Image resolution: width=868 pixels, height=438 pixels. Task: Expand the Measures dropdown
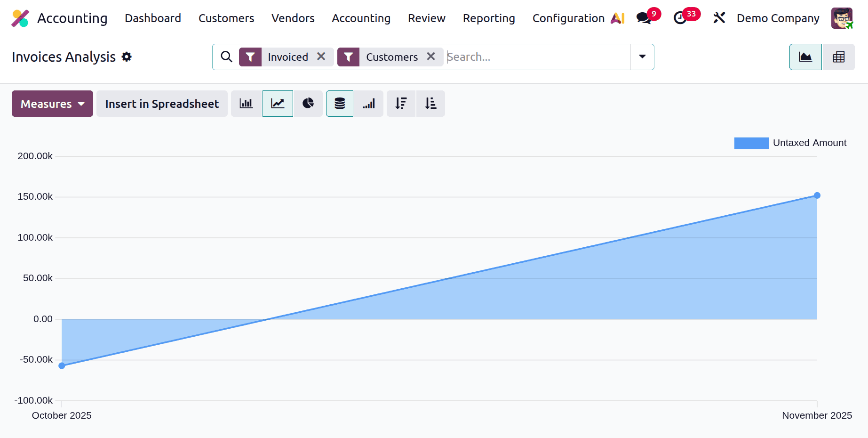point(52,104)
